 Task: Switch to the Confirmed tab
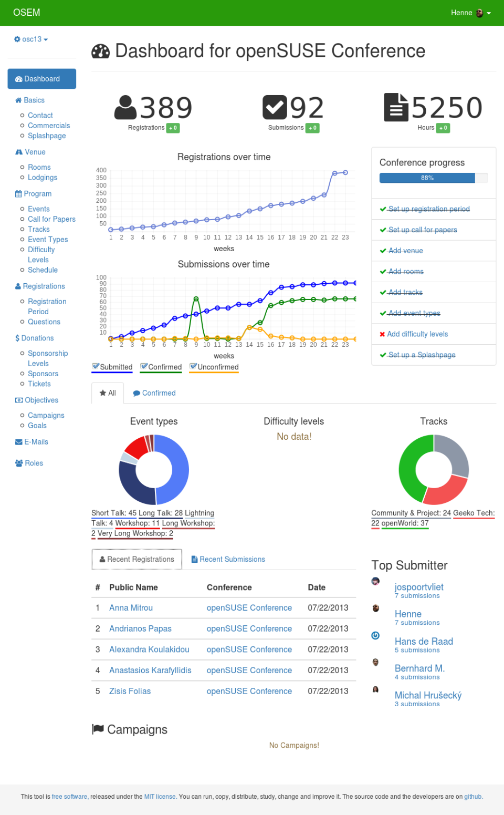154,393
